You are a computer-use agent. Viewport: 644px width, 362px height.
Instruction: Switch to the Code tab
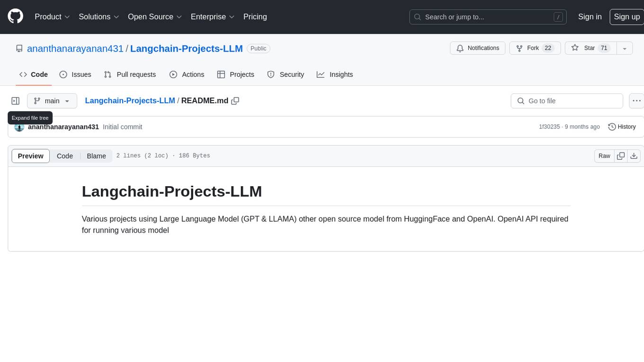34,74
